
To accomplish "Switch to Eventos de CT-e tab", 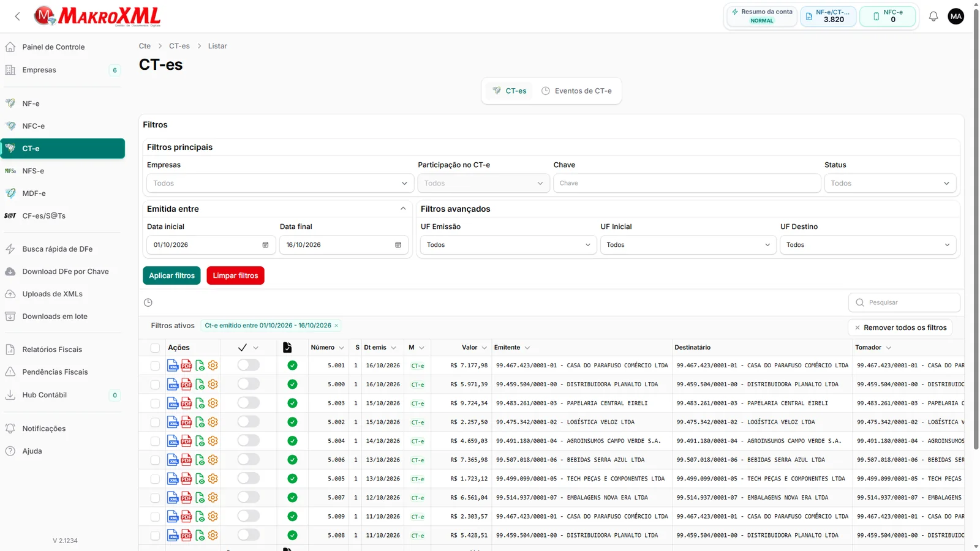I will click(576, 91).
